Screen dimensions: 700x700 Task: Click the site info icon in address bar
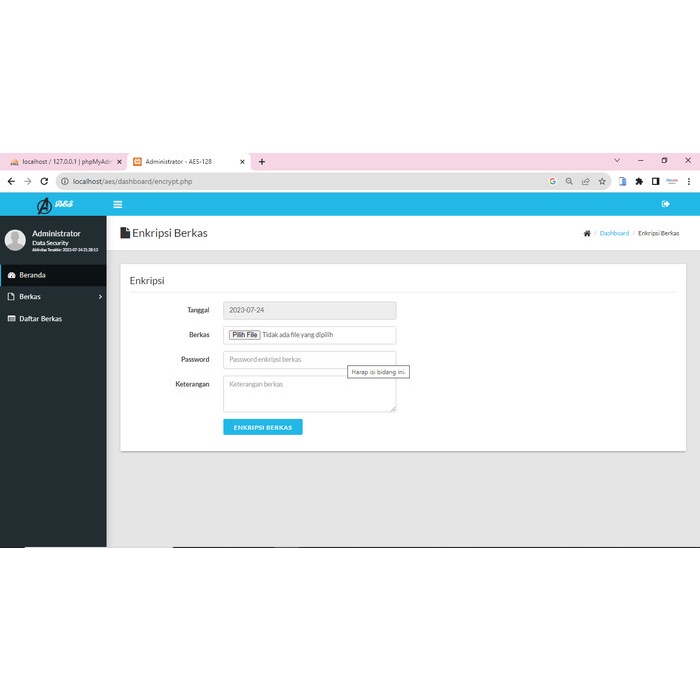[65, 181]
